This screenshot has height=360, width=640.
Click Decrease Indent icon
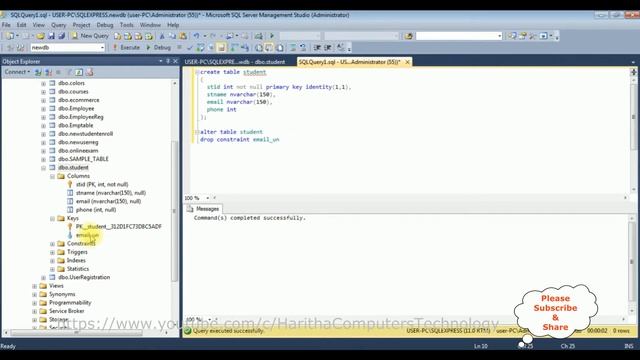(317, 47)
